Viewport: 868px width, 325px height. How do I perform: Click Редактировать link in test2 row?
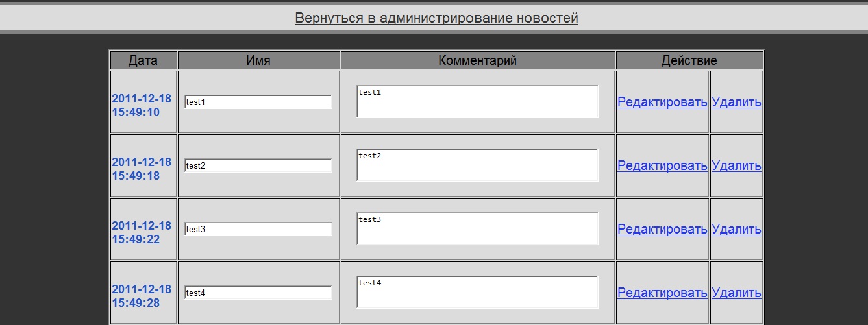click(662, 165)
